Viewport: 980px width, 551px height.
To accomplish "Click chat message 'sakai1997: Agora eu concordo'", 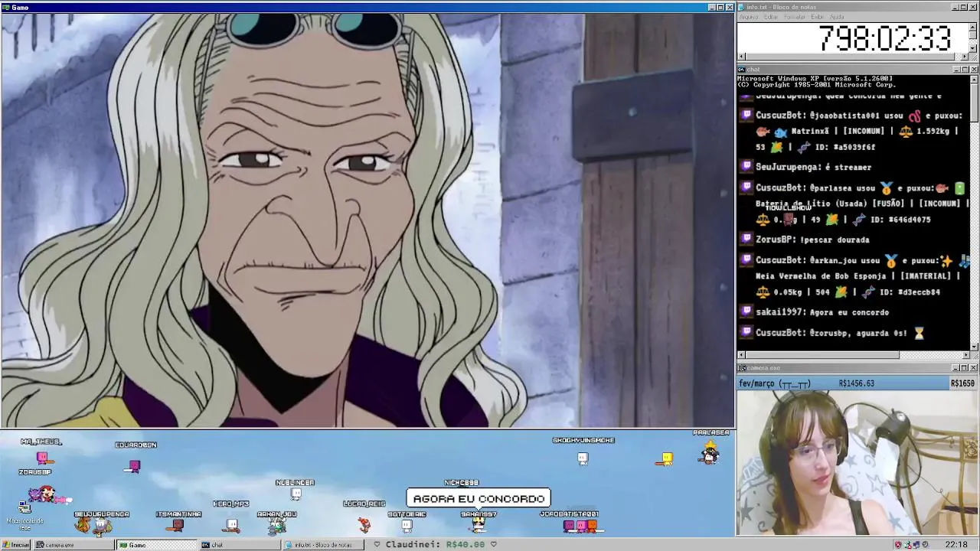I will 822,312.
